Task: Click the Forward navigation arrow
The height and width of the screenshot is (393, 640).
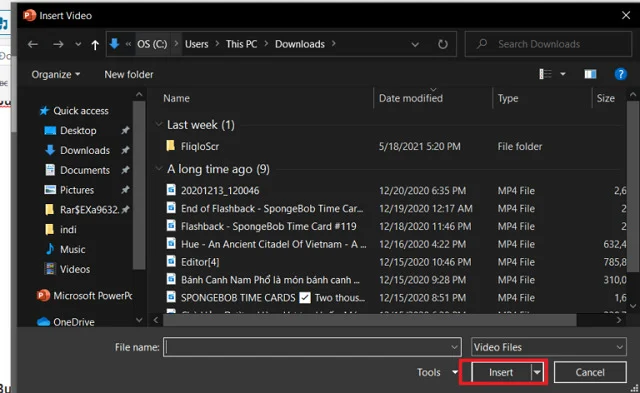Action: [x=58, y=44]
